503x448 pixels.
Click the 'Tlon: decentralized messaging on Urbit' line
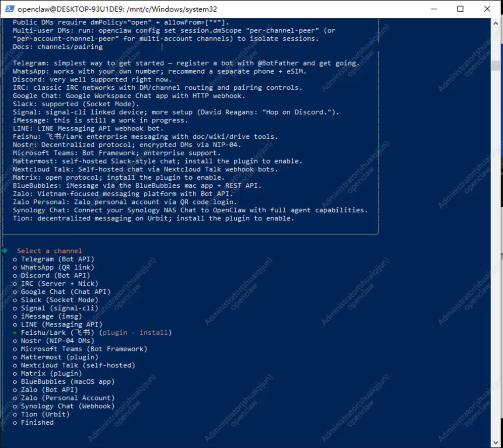pyautogui.click(x=153, y=219)
